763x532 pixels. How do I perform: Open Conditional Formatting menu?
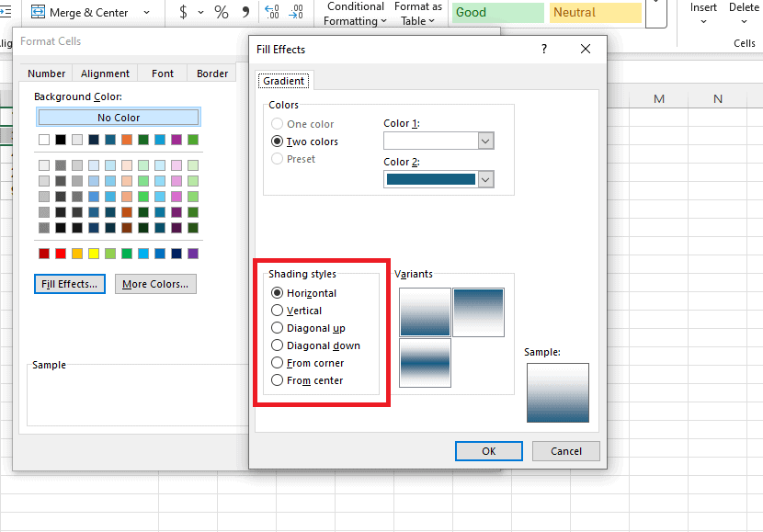[355, 14]
